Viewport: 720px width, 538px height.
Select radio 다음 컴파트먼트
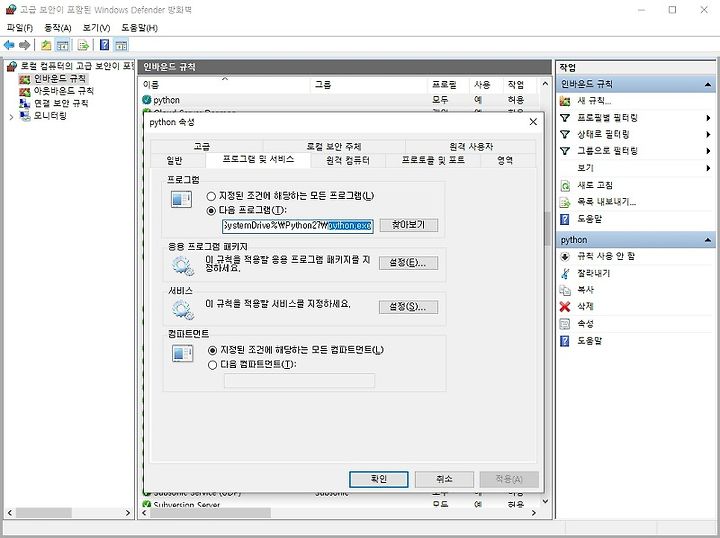click(x=212, y=365)
